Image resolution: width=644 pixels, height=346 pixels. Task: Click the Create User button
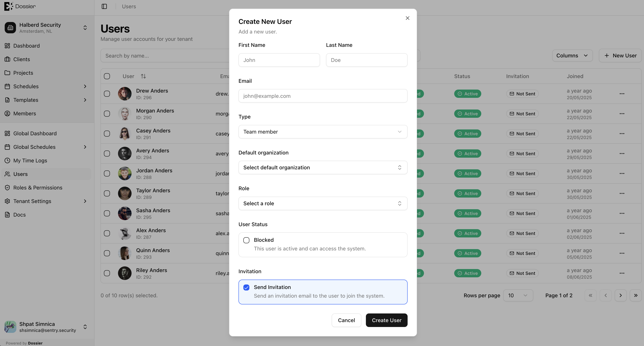click(x=387, y=320)
